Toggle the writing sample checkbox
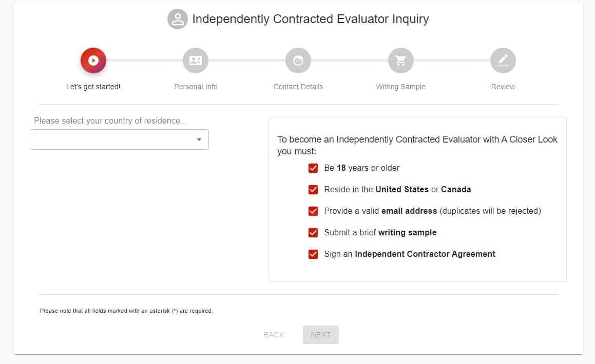 point(313,233)
